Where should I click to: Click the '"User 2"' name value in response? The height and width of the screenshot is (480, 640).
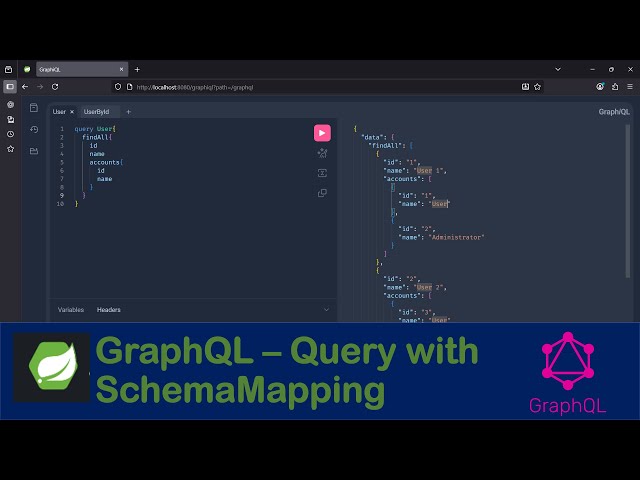[x=428, y=287]
